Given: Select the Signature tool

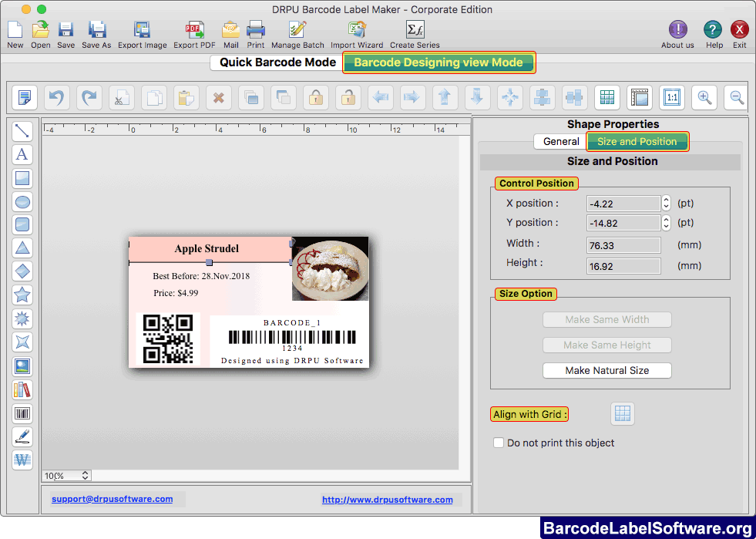Looking at the screenshot, I should 22,436.
